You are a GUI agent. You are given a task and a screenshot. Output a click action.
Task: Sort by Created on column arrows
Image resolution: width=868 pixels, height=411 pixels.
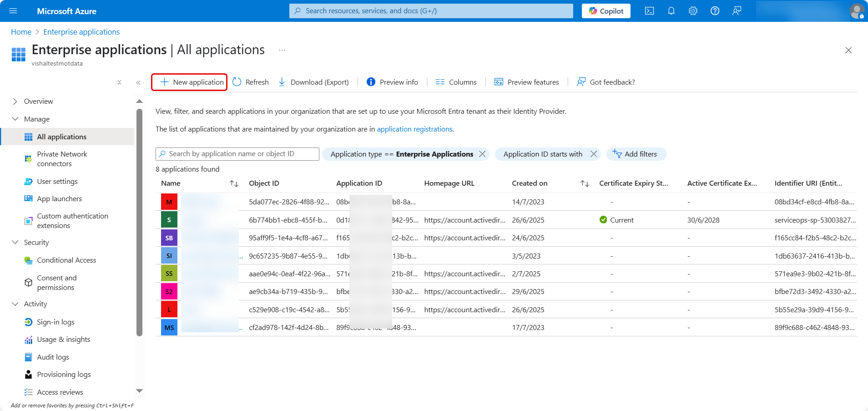pos(585,183)
